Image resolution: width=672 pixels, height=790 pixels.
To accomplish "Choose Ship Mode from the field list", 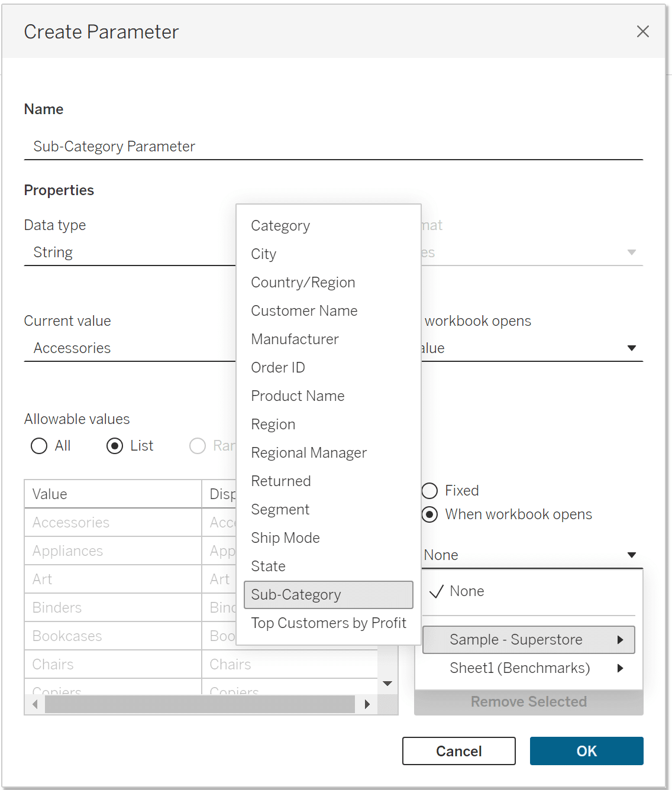I will (328, 538).
